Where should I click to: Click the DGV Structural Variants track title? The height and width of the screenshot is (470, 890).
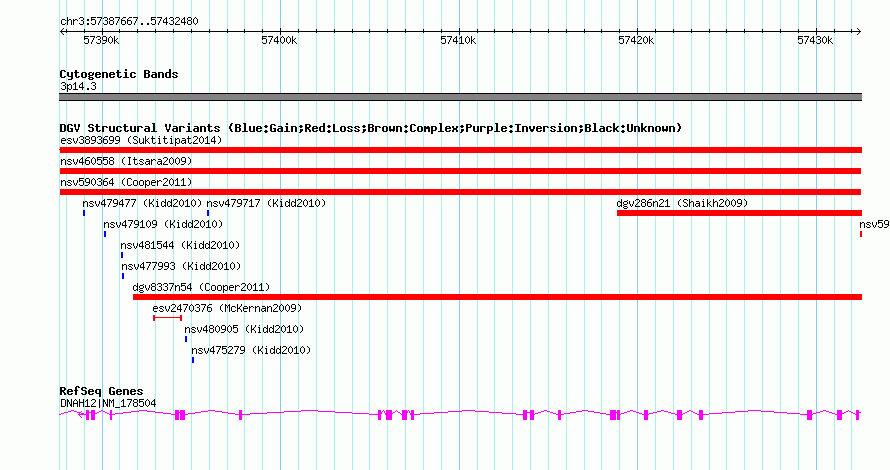[371, 128]
